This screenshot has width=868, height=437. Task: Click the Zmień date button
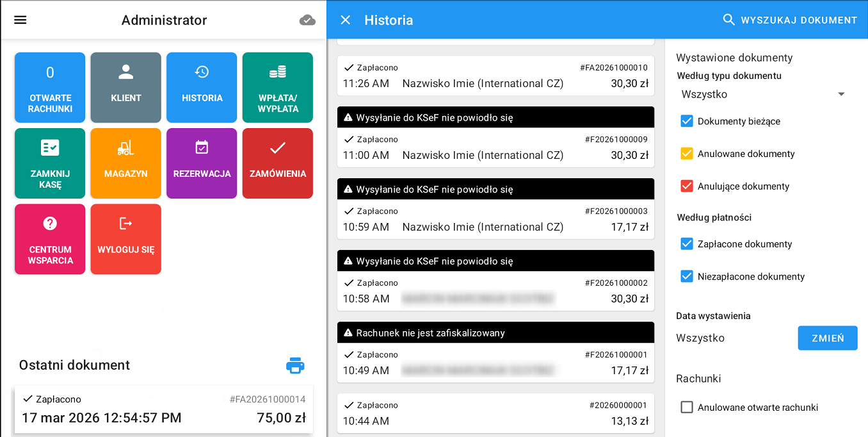coord(828,338)
